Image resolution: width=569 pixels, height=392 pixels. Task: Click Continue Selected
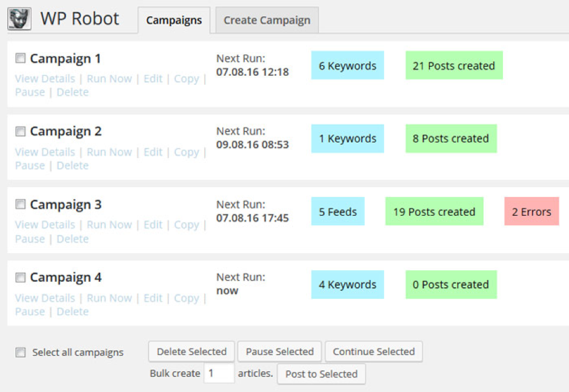[x=373, y=351]
